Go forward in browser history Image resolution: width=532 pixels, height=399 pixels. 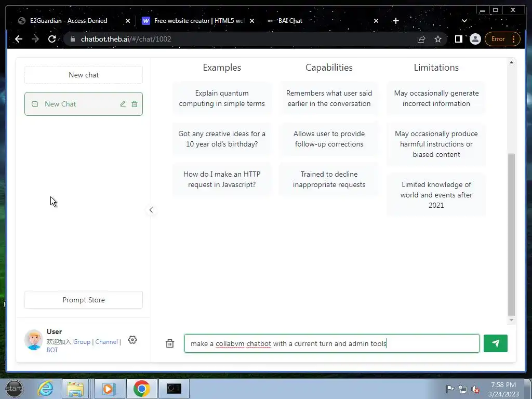[x=35, y=39]
